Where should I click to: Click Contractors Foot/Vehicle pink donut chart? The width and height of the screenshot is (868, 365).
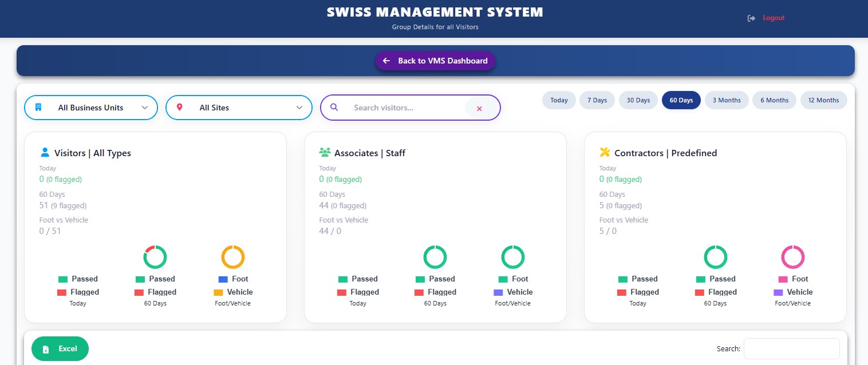click(794, 257)
